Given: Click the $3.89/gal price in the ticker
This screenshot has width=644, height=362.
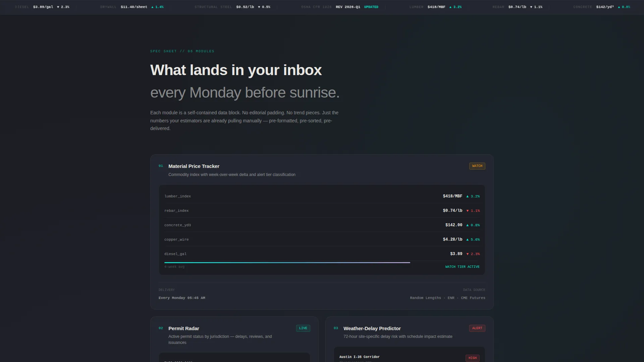Looking at the screenshot, I should (x=43, y=7).
